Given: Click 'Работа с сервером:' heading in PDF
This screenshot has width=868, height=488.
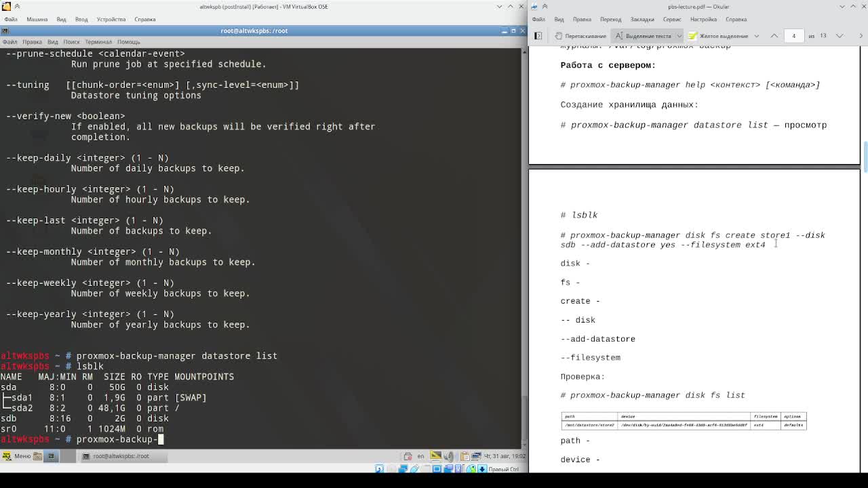Looking at the screenshot, I should [608, 65].
